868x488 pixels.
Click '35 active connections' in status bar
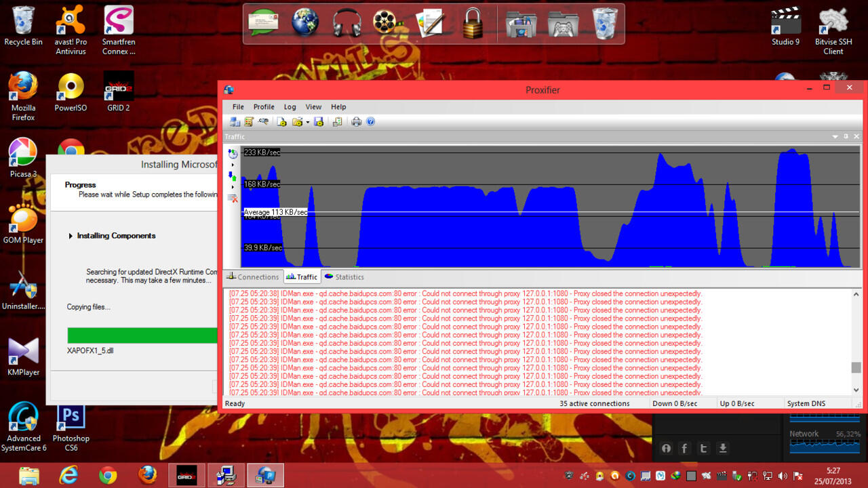[594, 404]
